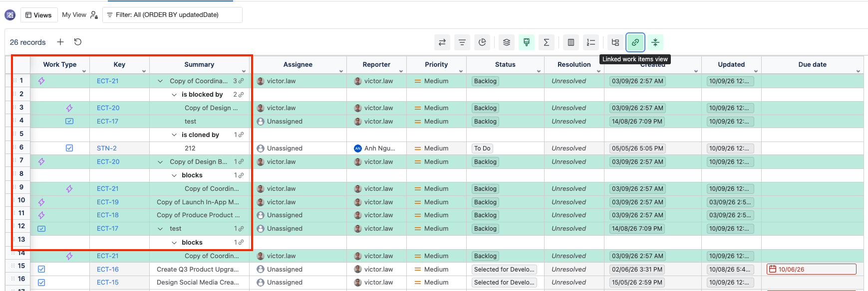
Task: Collapse the 'is cloned by' group
Action: click(x=174, y=135)
